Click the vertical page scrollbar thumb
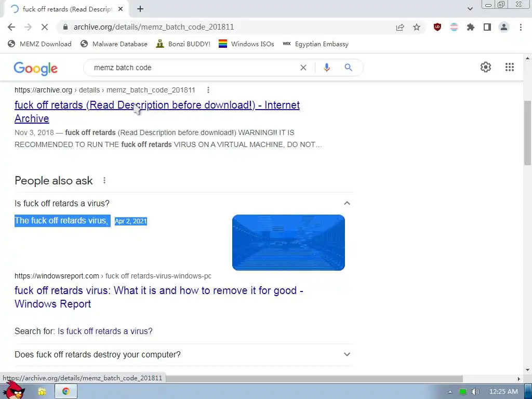The image size is (532, 399). 527,132
